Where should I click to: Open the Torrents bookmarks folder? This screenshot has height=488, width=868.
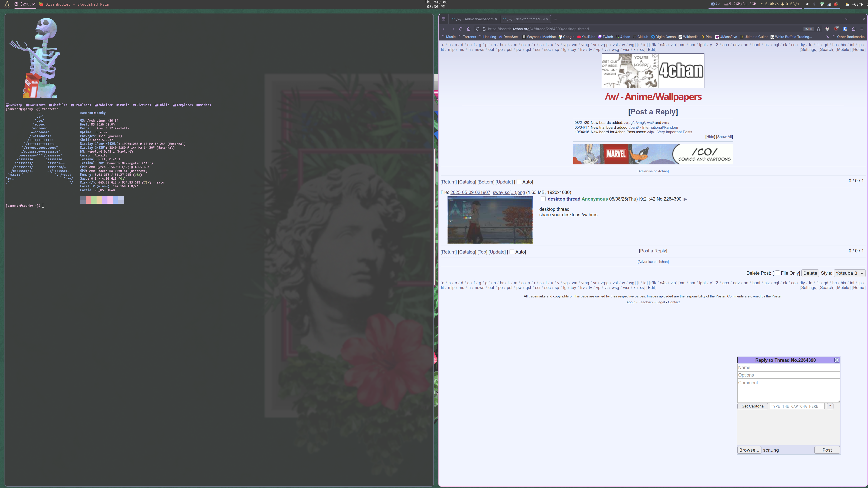click(467, 37)
